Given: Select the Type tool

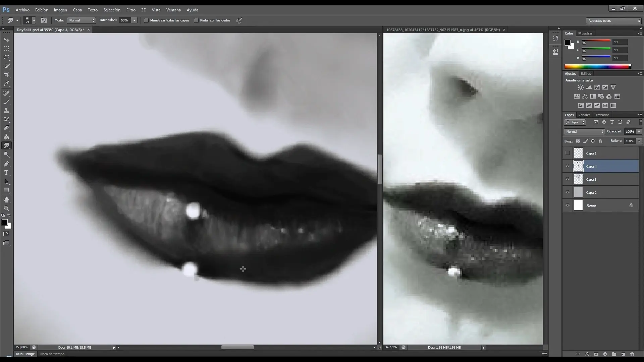Looking at the screenshot, I should (6, 173).
